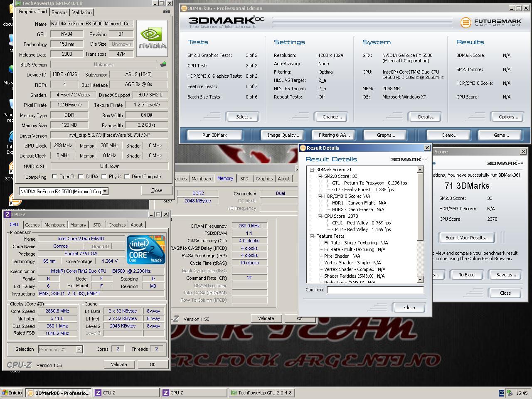Open Graphics tab in the rear CPU-Z window
The image size is (532, 399).
[264, 179]
